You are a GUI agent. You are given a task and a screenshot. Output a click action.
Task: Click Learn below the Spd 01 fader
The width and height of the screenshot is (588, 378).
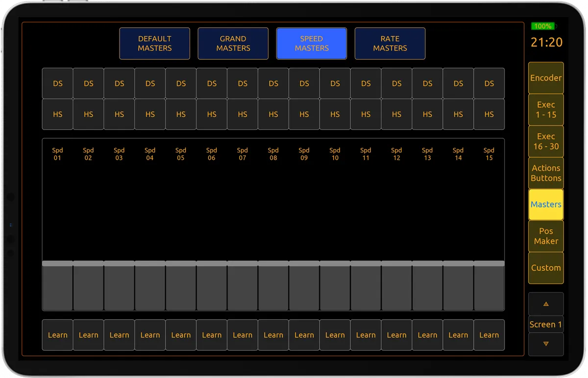58,335
